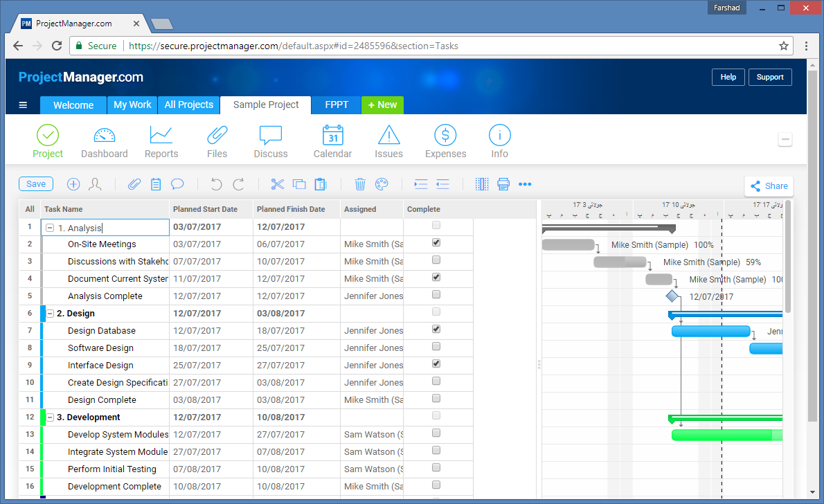Click the trash delete icon
The height and width of the screenshot is (504, 824).
click(360, 184)
